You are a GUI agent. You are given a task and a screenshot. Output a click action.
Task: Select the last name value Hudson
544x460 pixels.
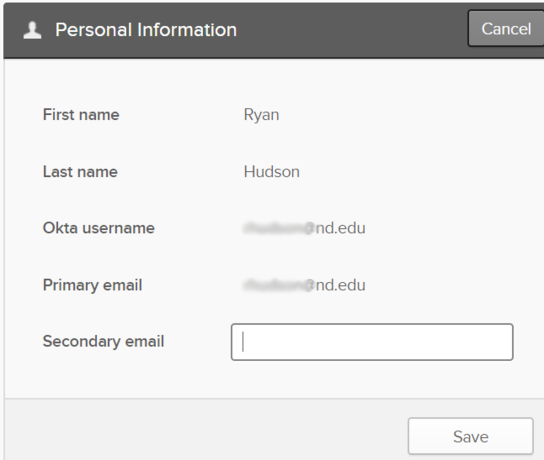click(272, 172)
